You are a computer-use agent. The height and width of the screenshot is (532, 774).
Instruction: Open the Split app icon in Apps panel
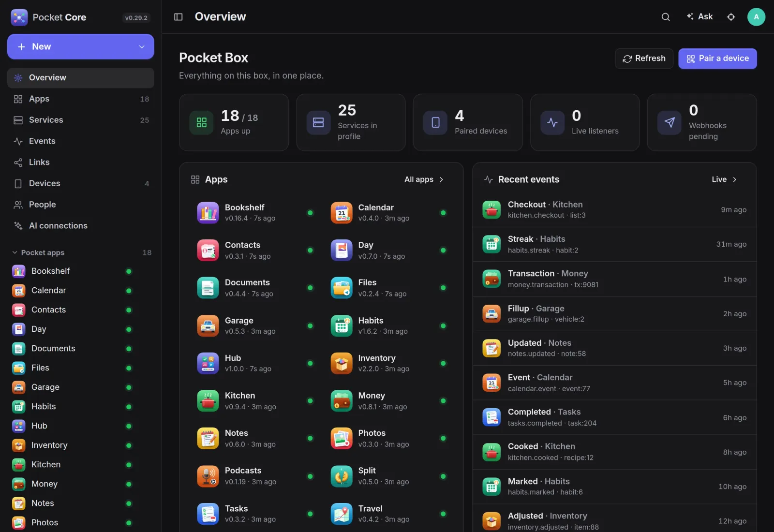(x=342, y=476)
